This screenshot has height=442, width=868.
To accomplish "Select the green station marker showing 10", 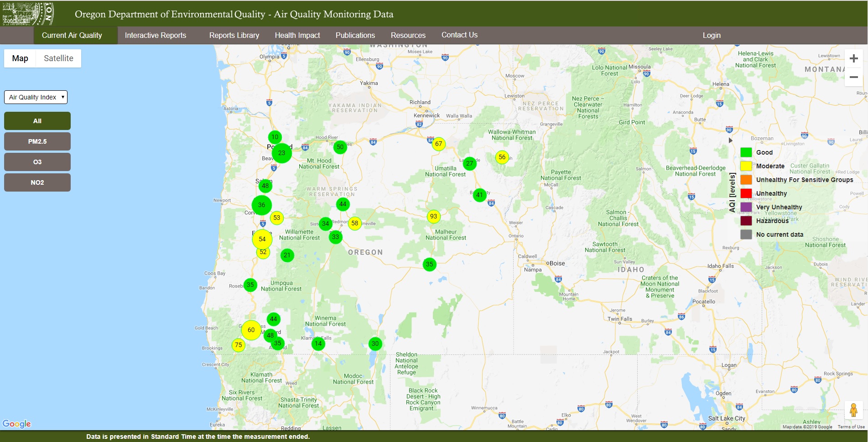I will [x=275, y=137].
